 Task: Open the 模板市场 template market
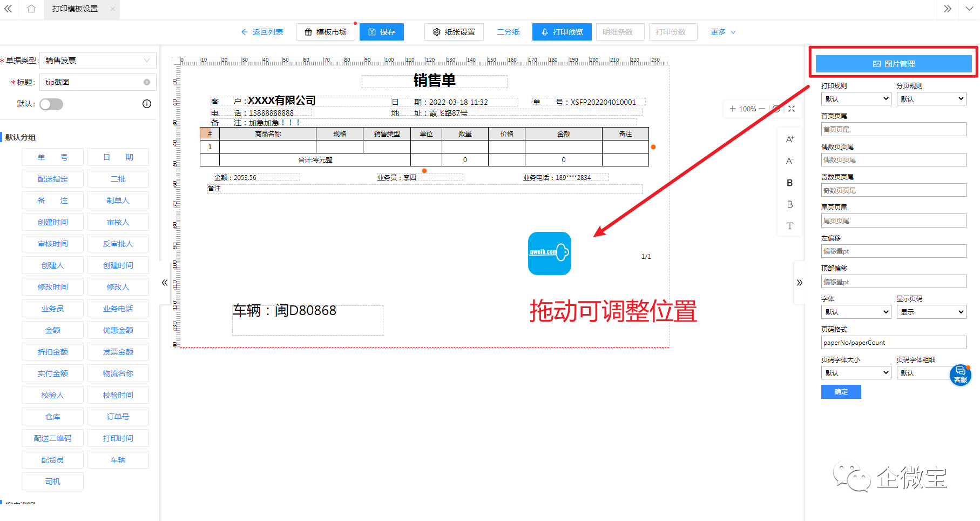[x=326, y=32]
